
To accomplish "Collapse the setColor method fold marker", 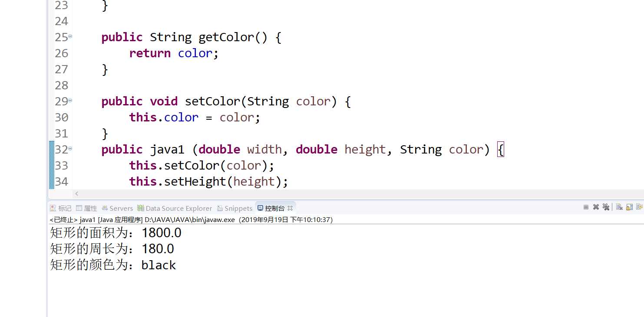I will [70, 101].
